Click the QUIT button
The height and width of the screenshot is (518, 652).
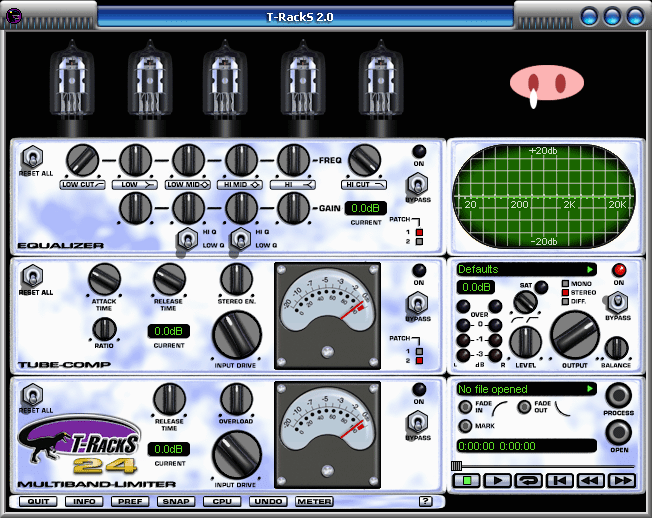[38, 501]
